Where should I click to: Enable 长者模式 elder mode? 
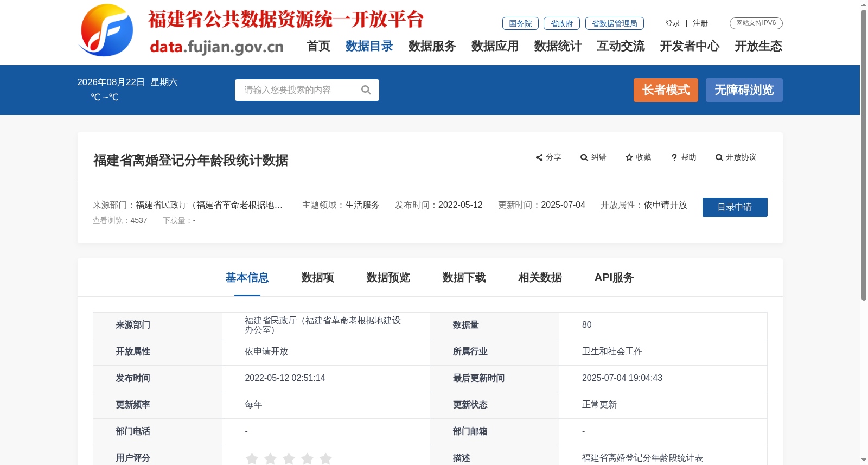(x=666, y=90)
